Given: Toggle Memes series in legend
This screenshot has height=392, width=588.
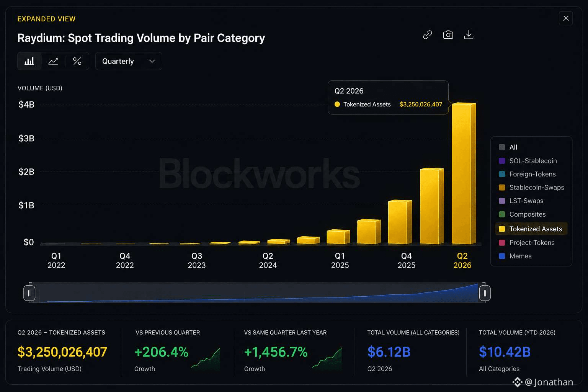Looking at the screenshot, I should pyautogui.click(x=515, y=256).
